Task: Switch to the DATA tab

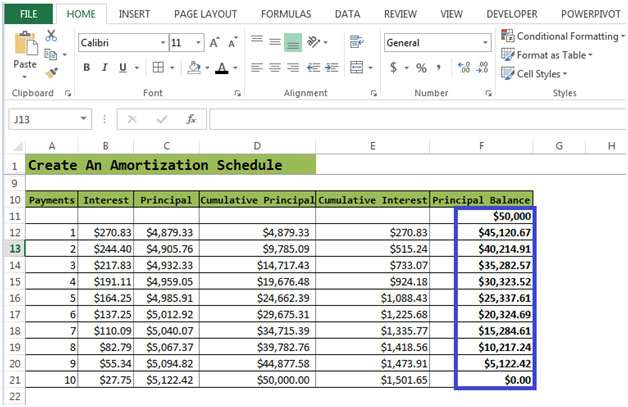Action: pyautogui.click(x=347, y=14)
